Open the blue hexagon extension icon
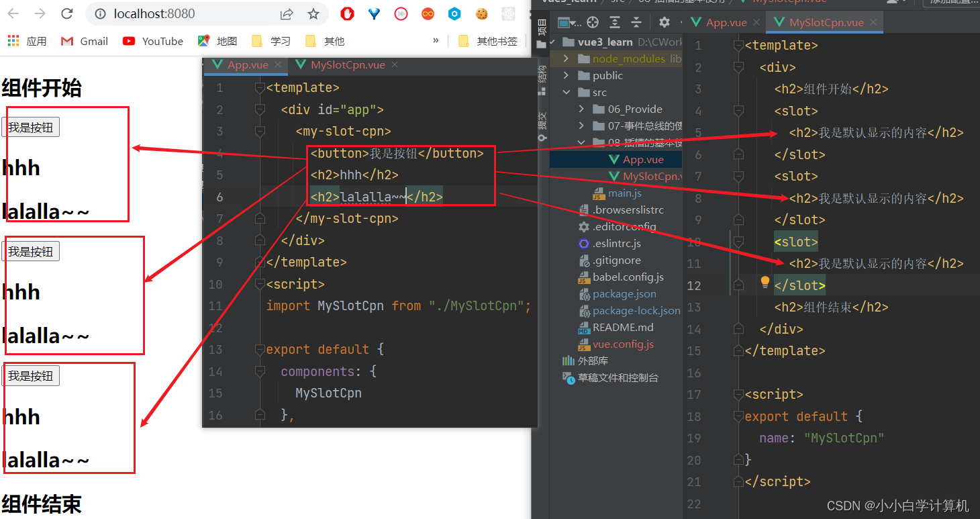Screen dimensions: 980x519 tap(454, 13)
